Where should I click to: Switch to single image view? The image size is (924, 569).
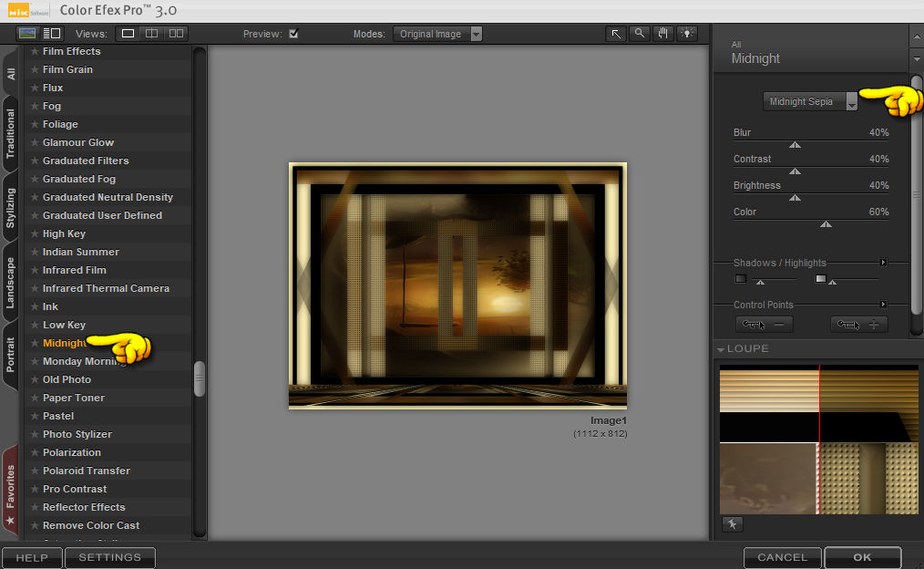pyautogui.click(x=128, y=34)
